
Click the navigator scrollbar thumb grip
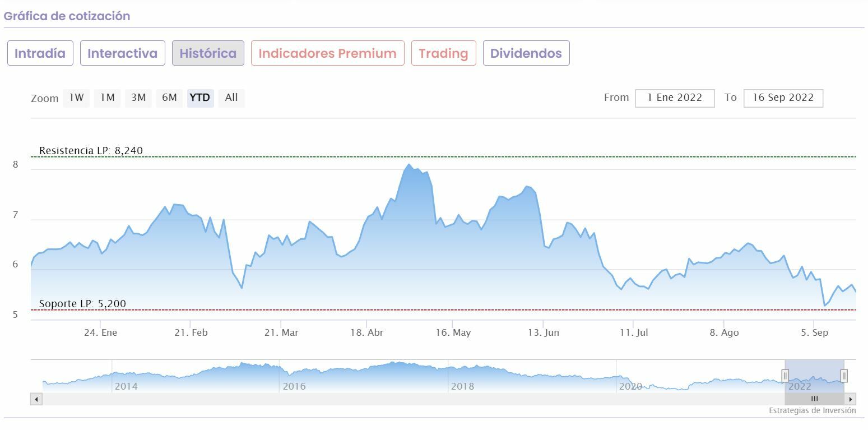pyautogui.click(x=814, y=399)
